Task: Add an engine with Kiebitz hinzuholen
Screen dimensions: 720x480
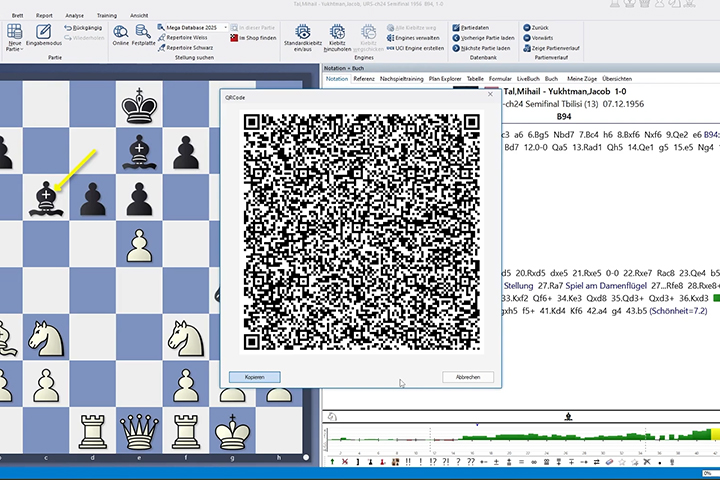Action: tap(337, 38)
